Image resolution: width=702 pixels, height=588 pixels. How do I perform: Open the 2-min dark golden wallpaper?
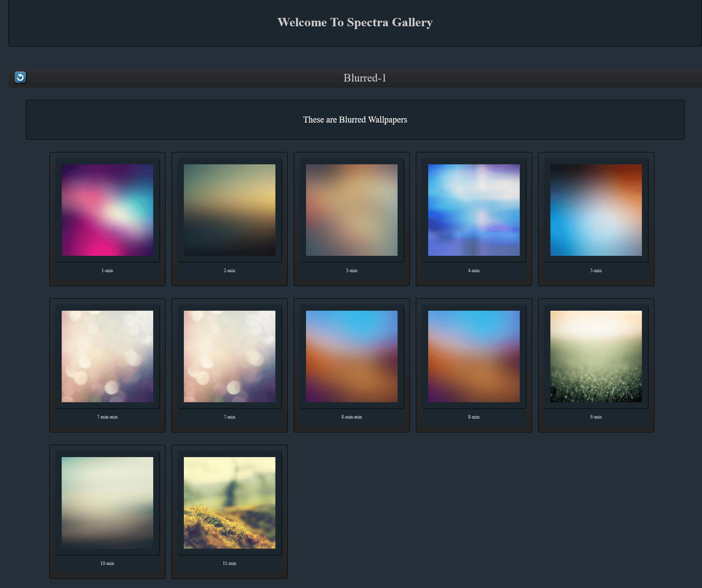(x=230, y=210)
